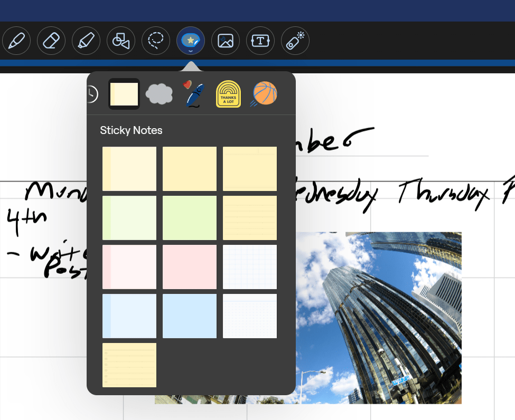515x420 pixels.
Task: Switch to the gray cloud sticker category
Action: (159, 94)
